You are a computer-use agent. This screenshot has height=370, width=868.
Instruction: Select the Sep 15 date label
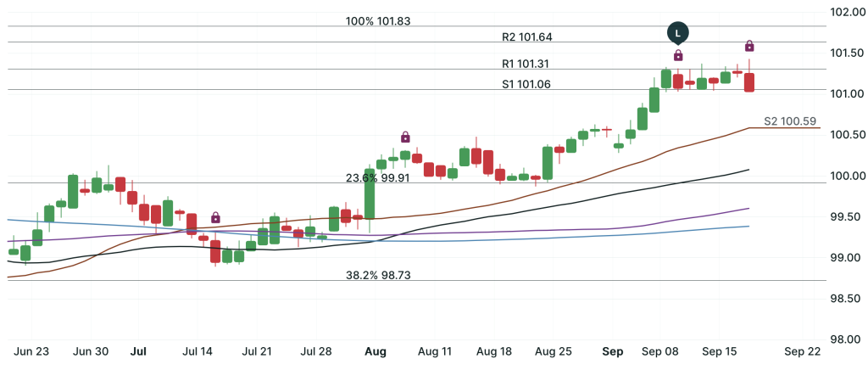[x=719, y=351]
